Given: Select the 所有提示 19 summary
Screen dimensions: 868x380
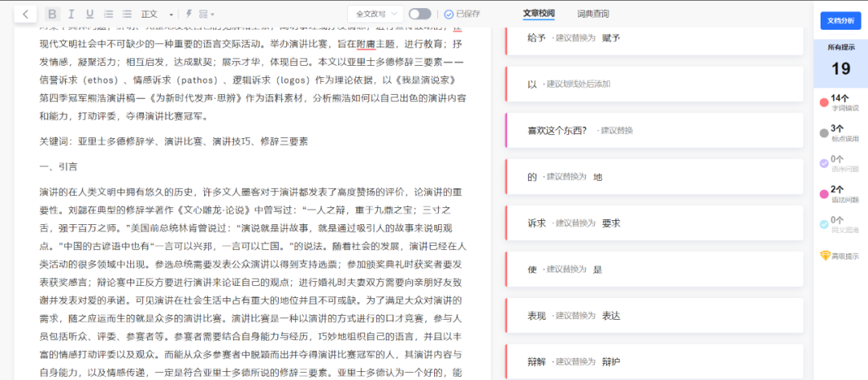Looking at the screenshot, I should 841,63.
